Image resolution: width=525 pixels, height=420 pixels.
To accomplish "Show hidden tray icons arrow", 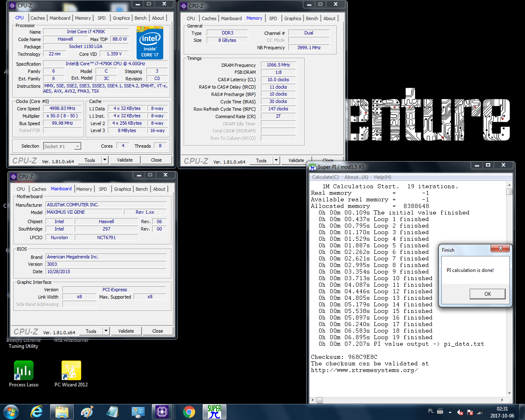I will [450, 412].
